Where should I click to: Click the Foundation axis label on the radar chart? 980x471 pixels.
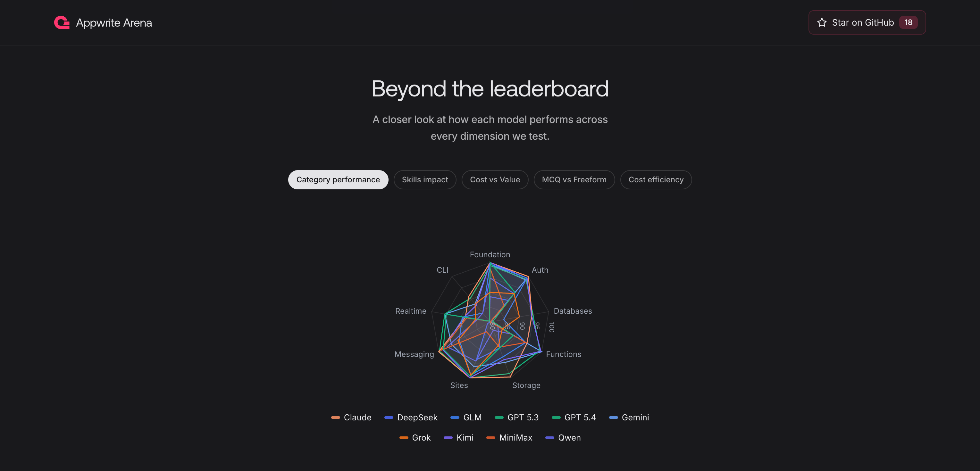pyautogui.click(x=490, y=254)
